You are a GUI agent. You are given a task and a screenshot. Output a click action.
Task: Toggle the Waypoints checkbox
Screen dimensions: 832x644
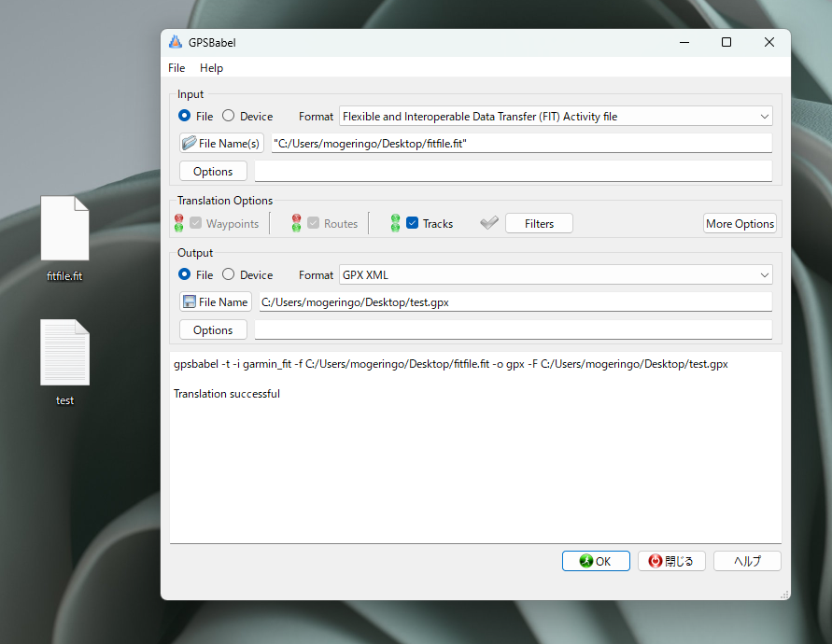click(196, 223)
